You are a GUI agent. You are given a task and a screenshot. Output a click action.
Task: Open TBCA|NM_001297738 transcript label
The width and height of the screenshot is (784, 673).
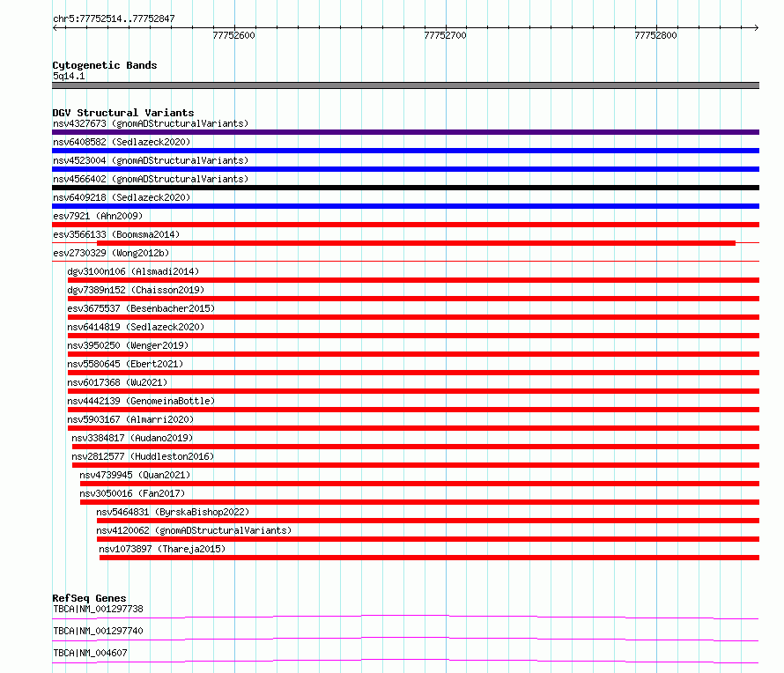point(98,609)
